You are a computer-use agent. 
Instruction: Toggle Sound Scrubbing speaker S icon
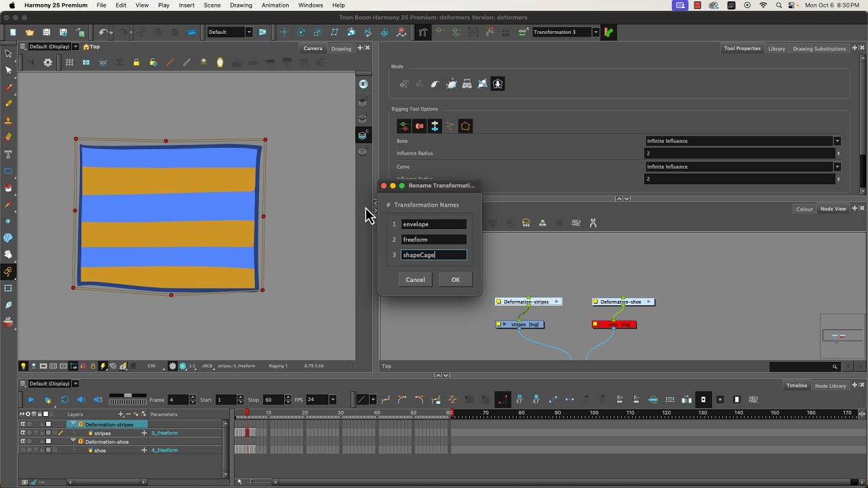98,400
